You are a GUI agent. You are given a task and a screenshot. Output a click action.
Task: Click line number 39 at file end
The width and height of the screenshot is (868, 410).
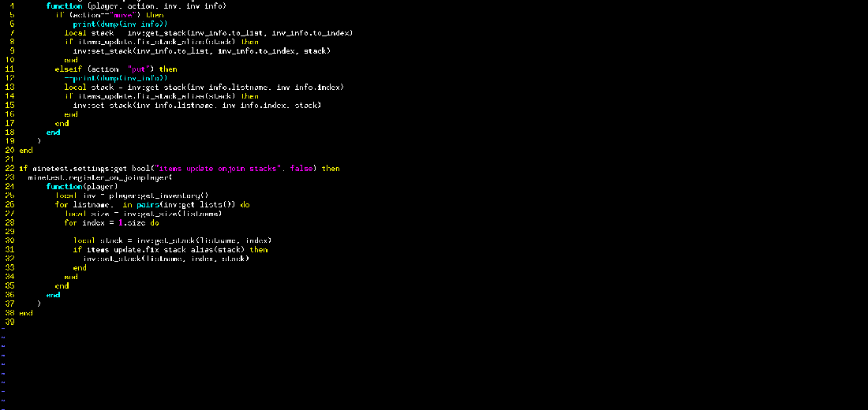[9, 322]
